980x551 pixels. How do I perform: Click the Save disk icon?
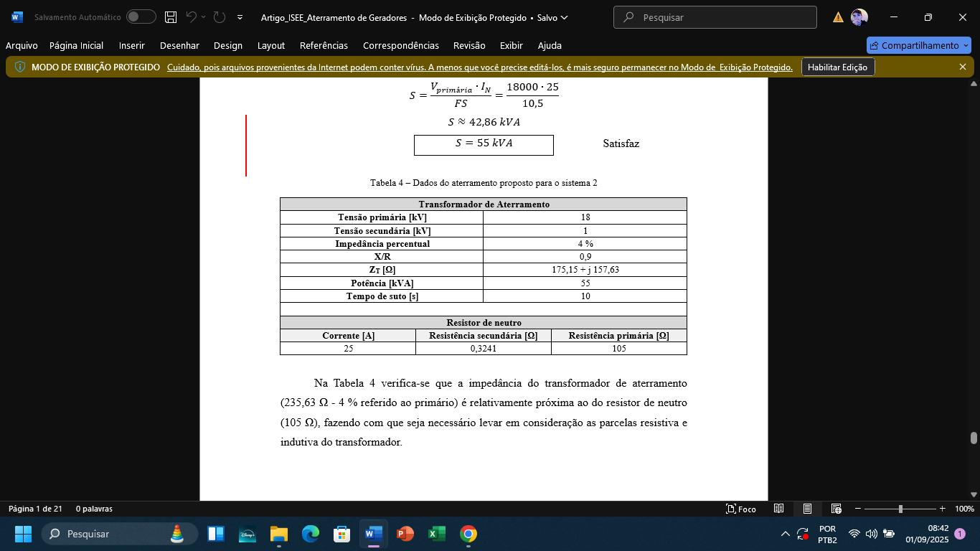point(171,17)
